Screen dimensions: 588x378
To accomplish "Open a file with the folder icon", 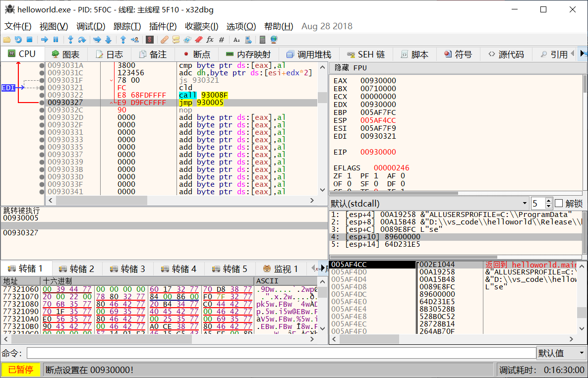I will click(7, 40).
